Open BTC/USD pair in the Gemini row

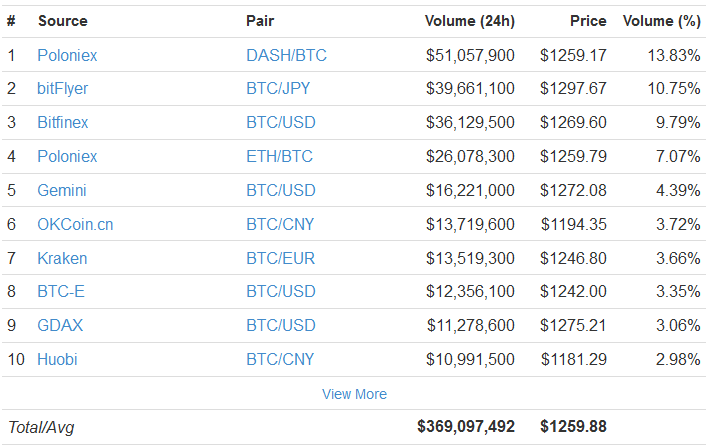pos(280,190)
